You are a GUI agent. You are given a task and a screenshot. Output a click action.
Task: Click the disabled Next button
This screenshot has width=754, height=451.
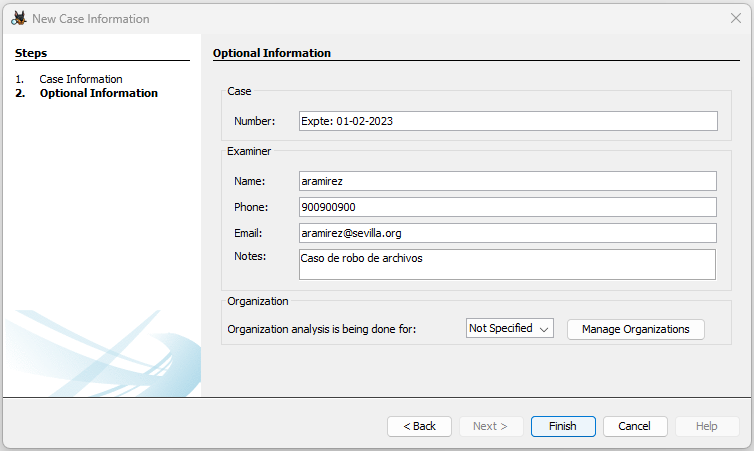point(491,426)
